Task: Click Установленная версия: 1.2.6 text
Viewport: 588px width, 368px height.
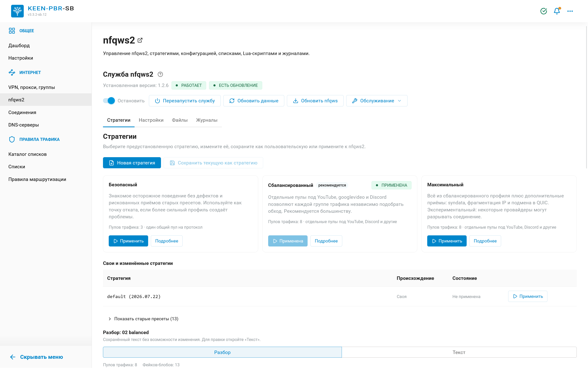Action: (x=136, y=85)
